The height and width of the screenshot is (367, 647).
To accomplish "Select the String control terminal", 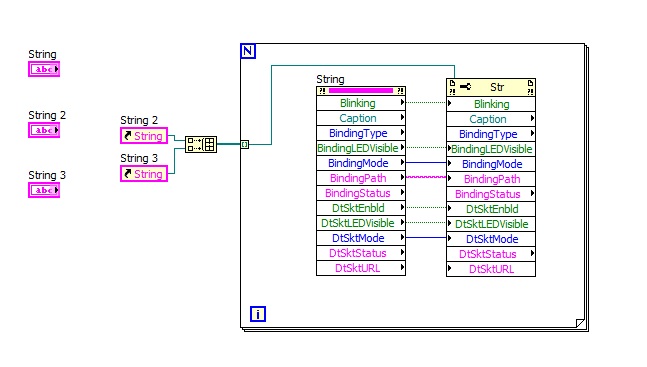I will point(44,69).
